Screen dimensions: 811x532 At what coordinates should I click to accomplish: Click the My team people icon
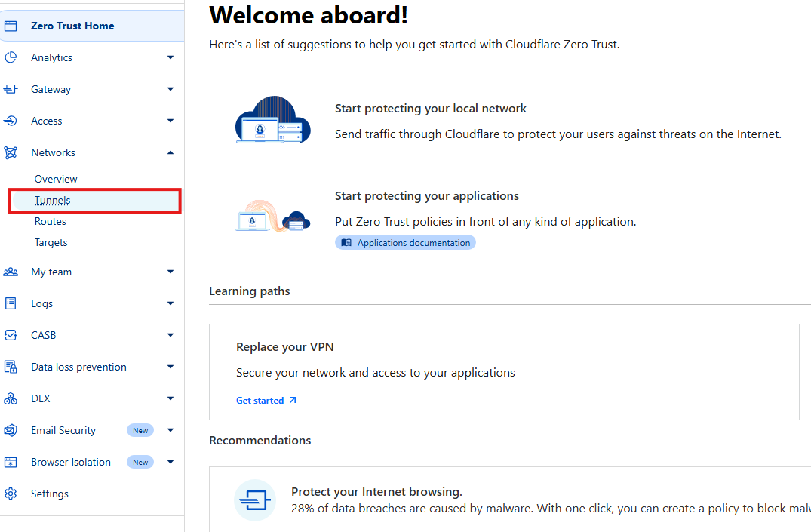coord(11,272)
